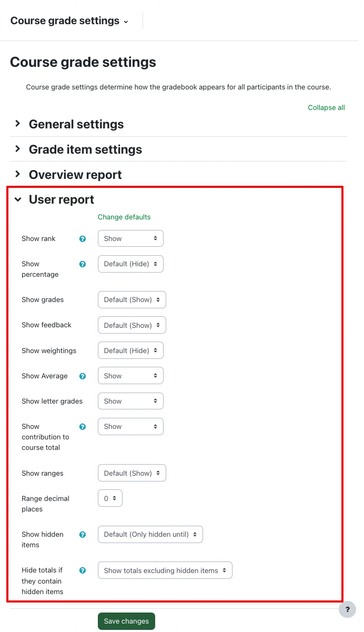Follow the Change defaults link

(124, 217)
